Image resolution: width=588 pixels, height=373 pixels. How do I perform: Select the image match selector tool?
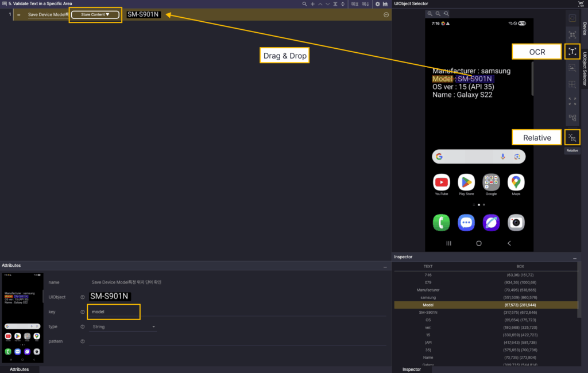coord(572,68)
